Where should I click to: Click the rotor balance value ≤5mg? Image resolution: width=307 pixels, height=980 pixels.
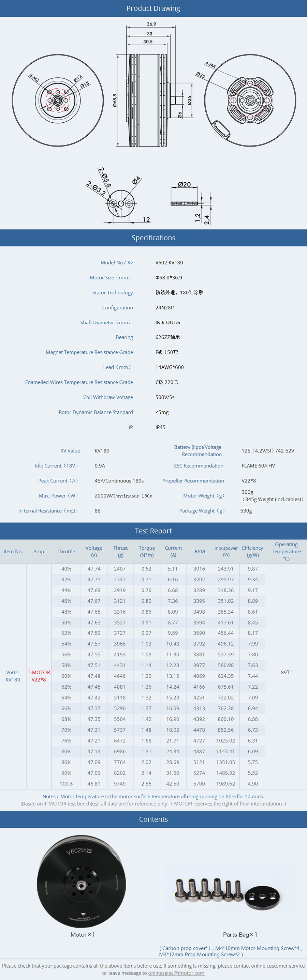pyautogui.click(x=162, y=412)
